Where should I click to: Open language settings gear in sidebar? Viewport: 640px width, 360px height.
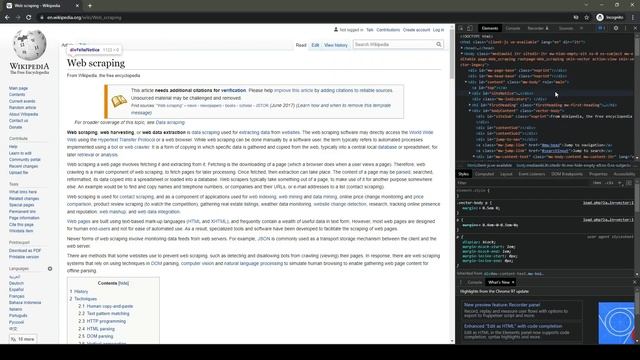(x=50, y=269)
